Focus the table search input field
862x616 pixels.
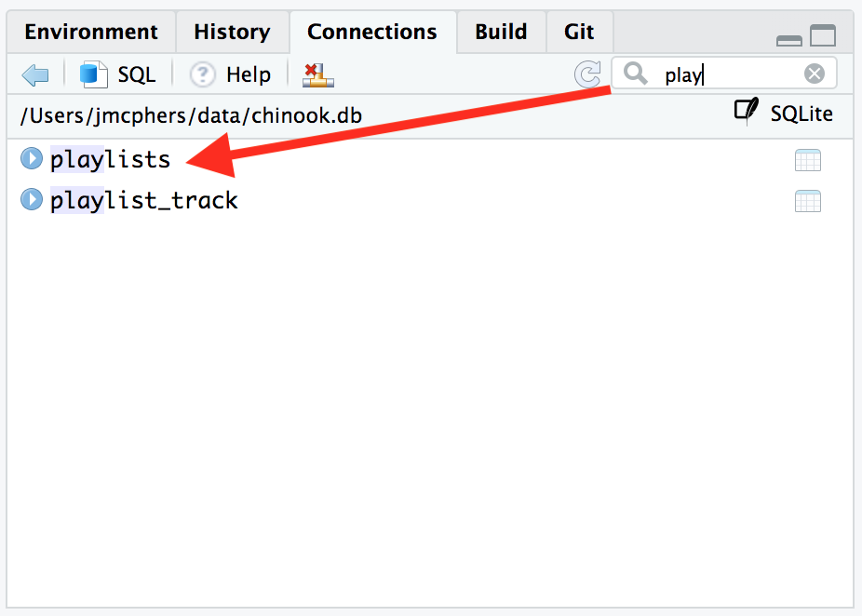click(726, 74)
